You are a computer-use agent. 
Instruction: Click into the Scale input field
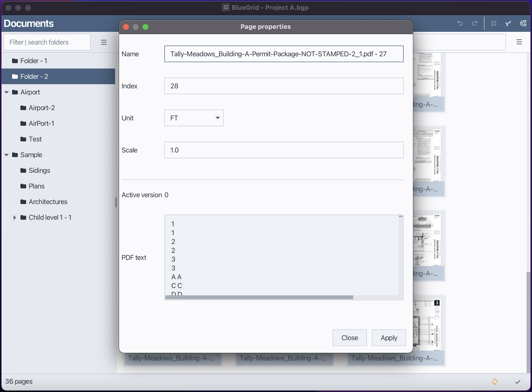point(284,150)
